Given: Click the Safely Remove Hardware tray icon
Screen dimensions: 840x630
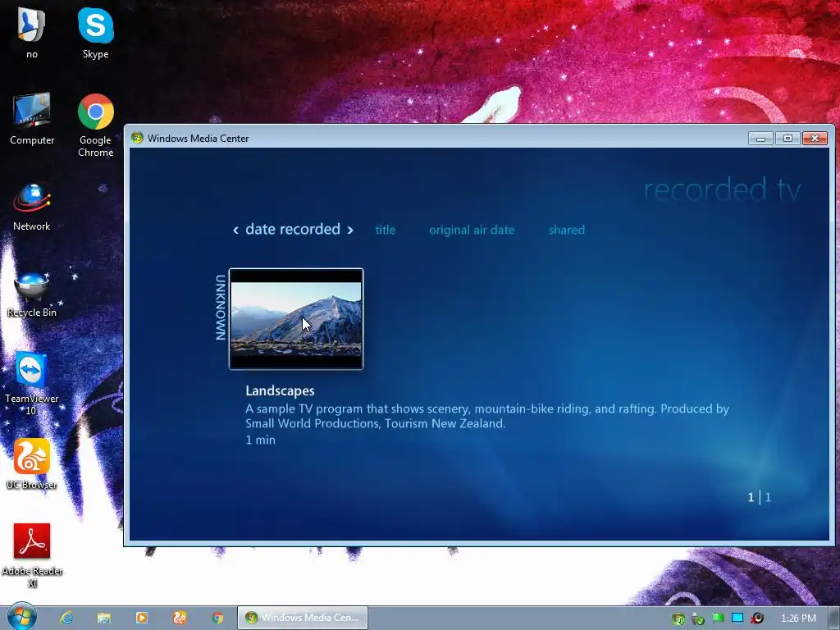Looking at the screenshot, I should tap(697, 619).
